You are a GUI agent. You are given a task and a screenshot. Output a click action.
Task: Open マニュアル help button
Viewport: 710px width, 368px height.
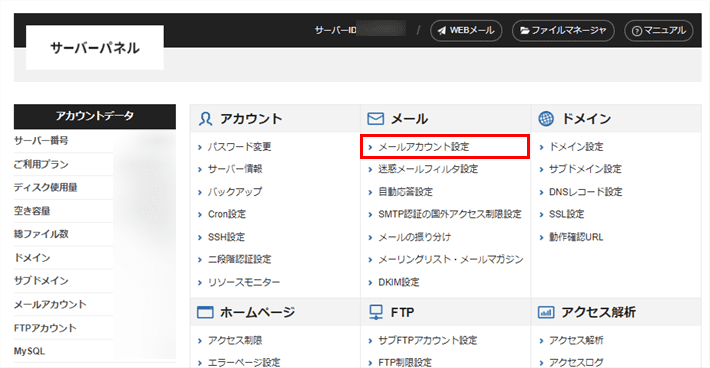pos(658,31)
